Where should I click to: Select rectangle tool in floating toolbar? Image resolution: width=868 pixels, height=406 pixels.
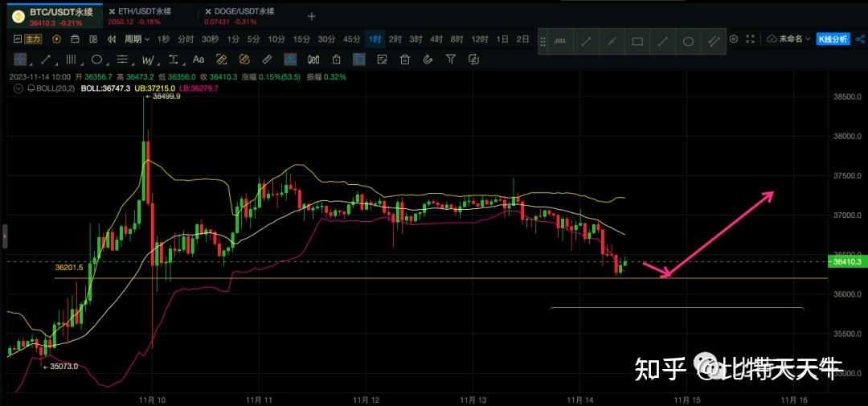(637, 42)
